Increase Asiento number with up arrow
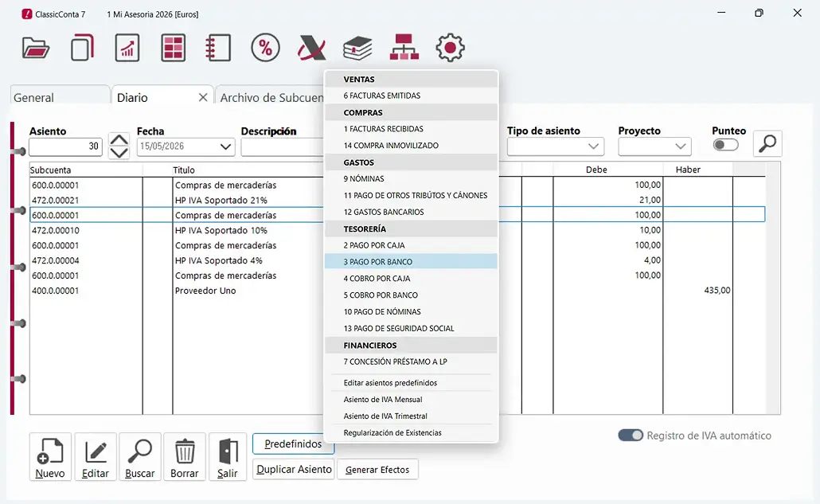Screen dimensions: 820x504 coord(119,139)
